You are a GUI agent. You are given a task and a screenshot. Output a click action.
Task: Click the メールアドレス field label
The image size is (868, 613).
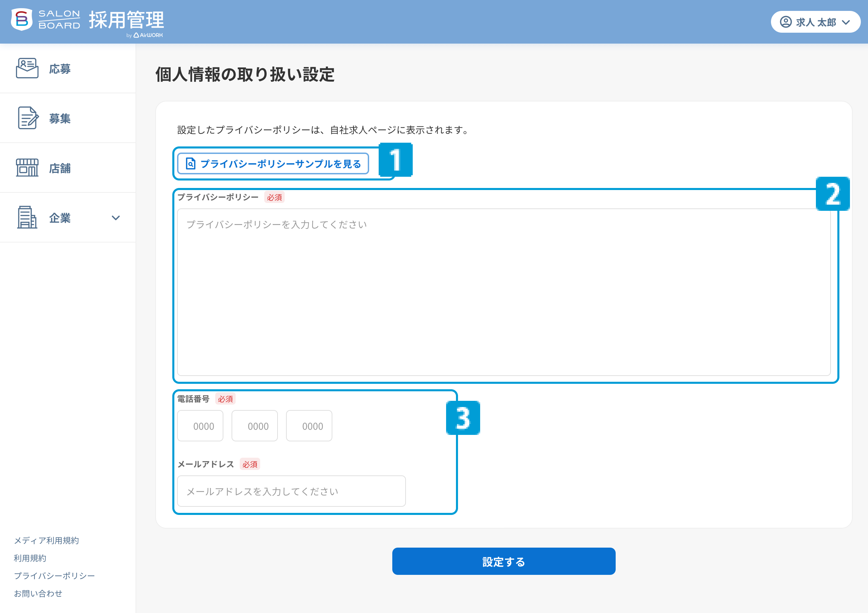point(206,465)
